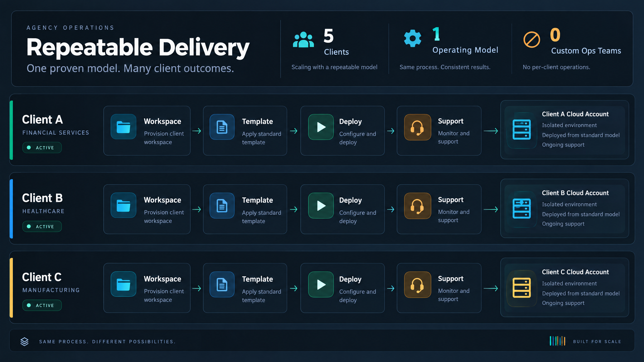Click 'One proven model. Many client outcomes.' subtitle

pyautogui.click(x=130, y=69)
